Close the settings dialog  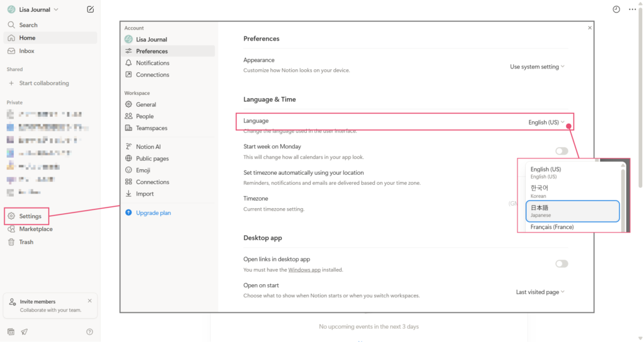coord(590,28)
